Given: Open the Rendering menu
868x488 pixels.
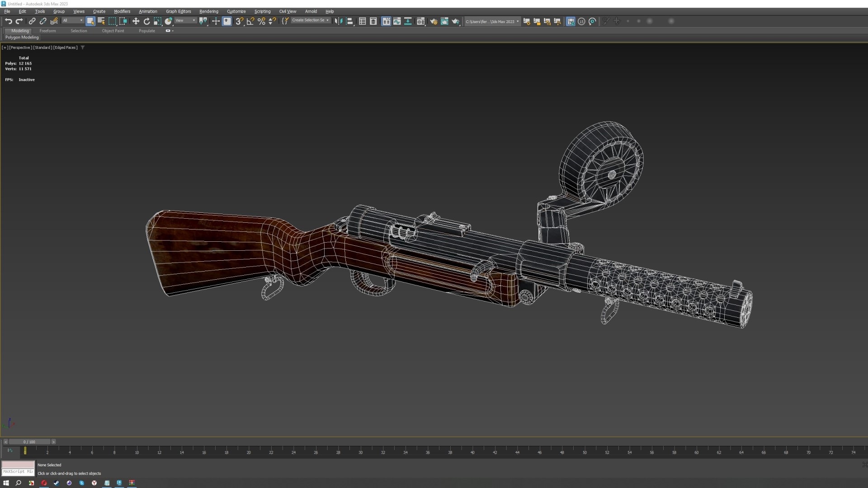Looking at the screenshot, I should pos(208,11).
